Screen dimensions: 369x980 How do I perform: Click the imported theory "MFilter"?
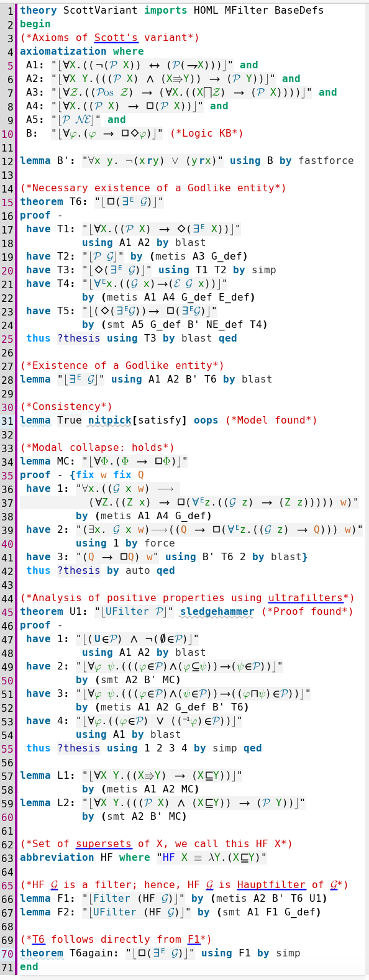(247, 11)
